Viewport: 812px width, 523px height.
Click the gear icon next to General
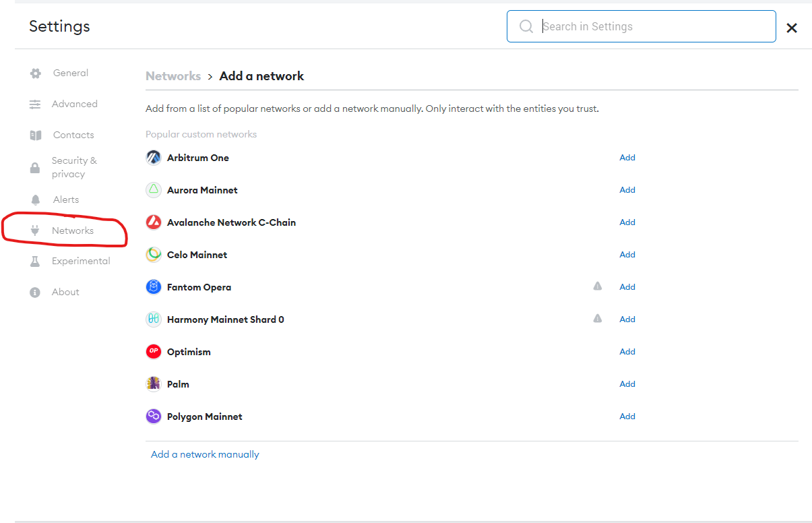[36, 73]
